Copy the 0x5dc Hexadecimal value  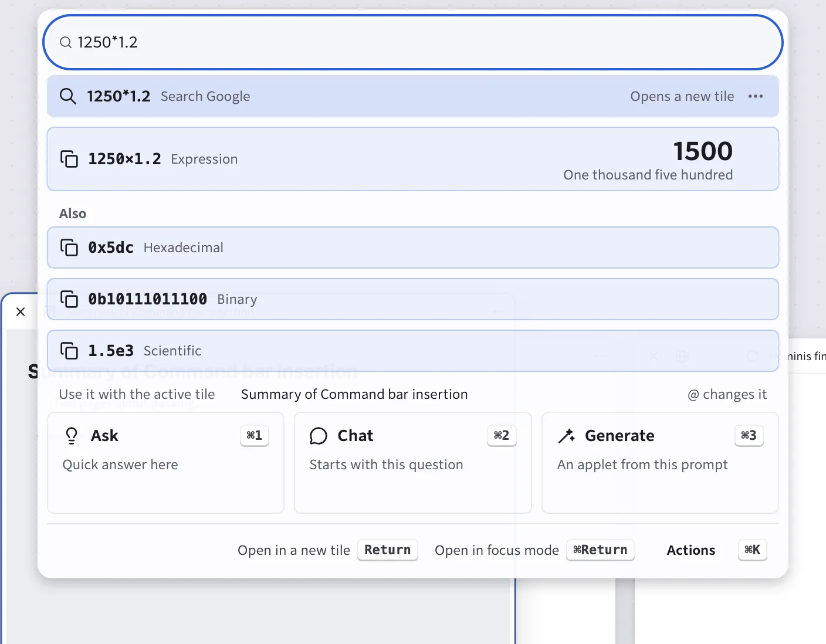[69, 248]
